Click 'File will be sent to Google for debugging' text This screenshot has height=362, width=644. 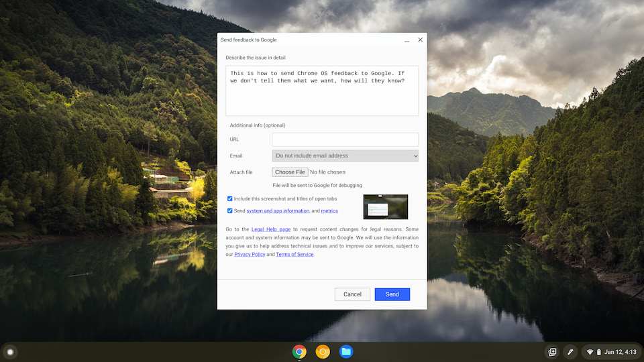point(317,185)
